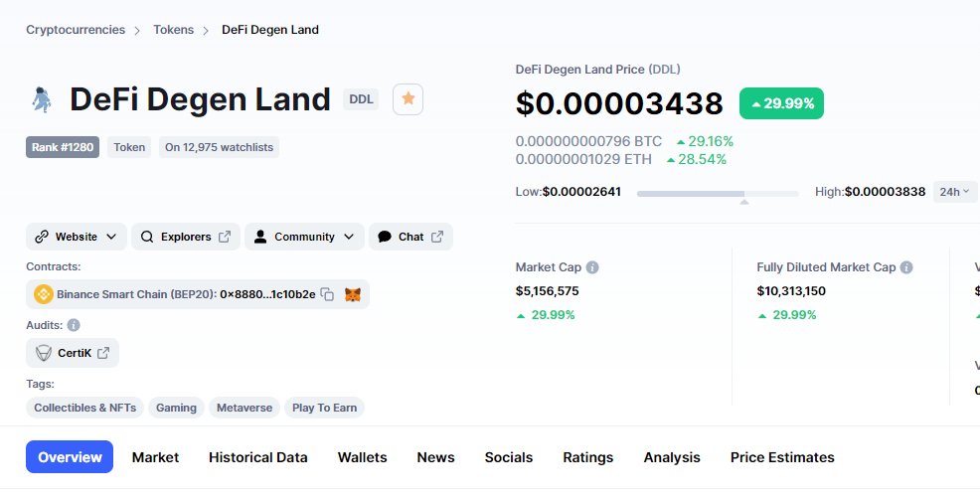This screenshot has height=501, width=980.
Task: Click the $5,156,575 market cap value
Action: click(x=548, y=291)
